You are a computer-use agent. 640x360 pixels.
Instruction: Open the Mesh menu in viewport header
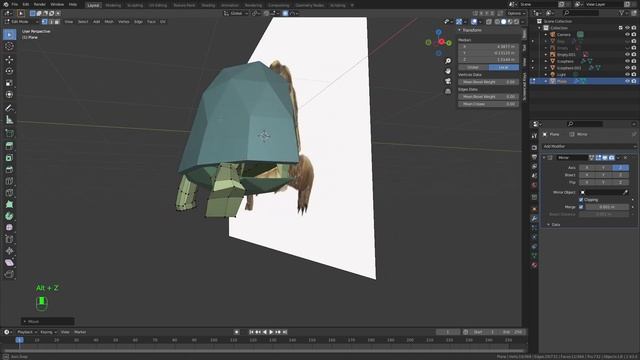click(x=109, y=22)
